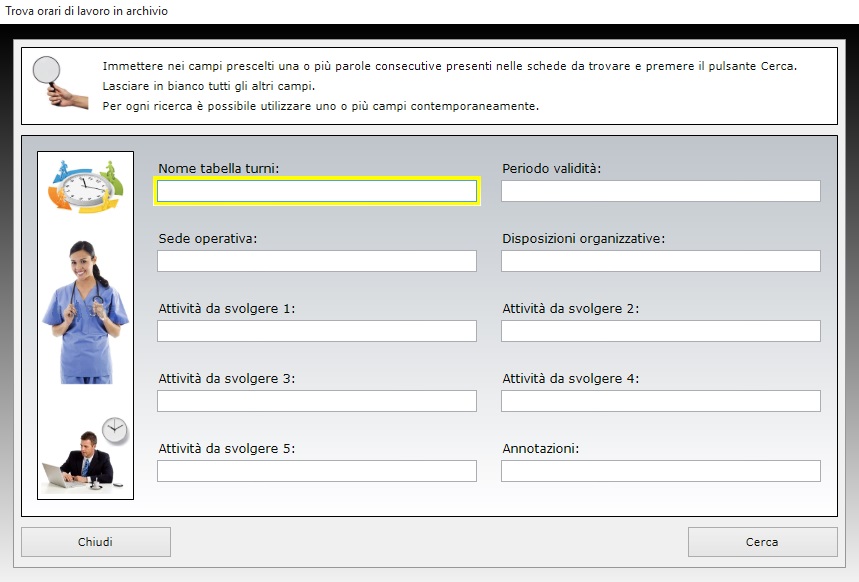Click the "Sede operativa:" label
Viewport: 859px width, 582px height.
click(x=208, y=239)
